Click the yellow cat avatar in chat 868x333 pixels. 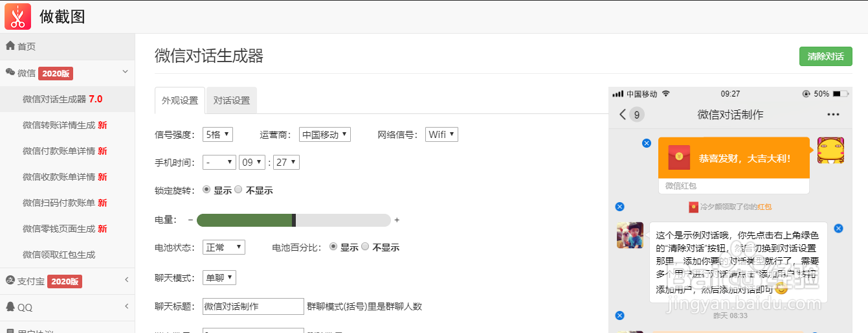pos(829,150)
